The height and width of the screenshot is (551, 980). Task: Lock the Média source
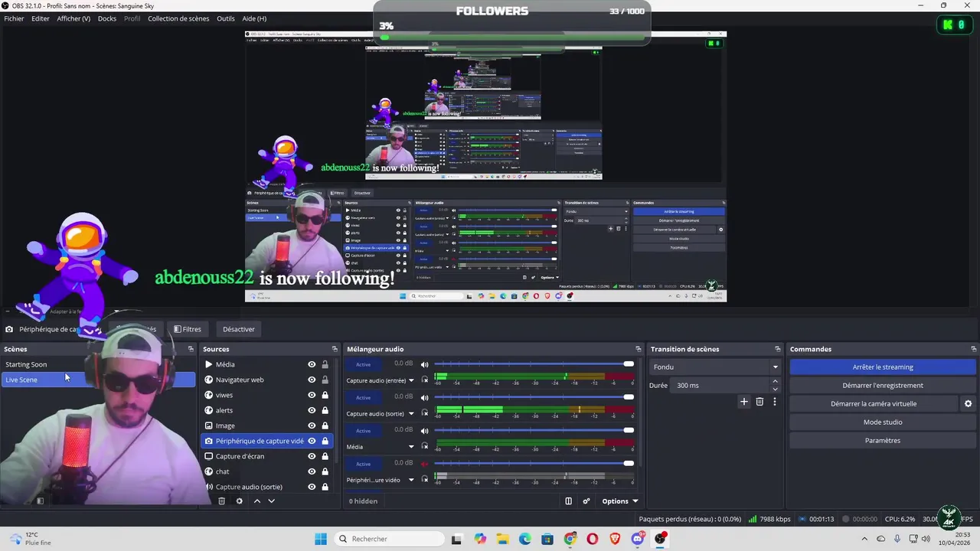point(325,365)
